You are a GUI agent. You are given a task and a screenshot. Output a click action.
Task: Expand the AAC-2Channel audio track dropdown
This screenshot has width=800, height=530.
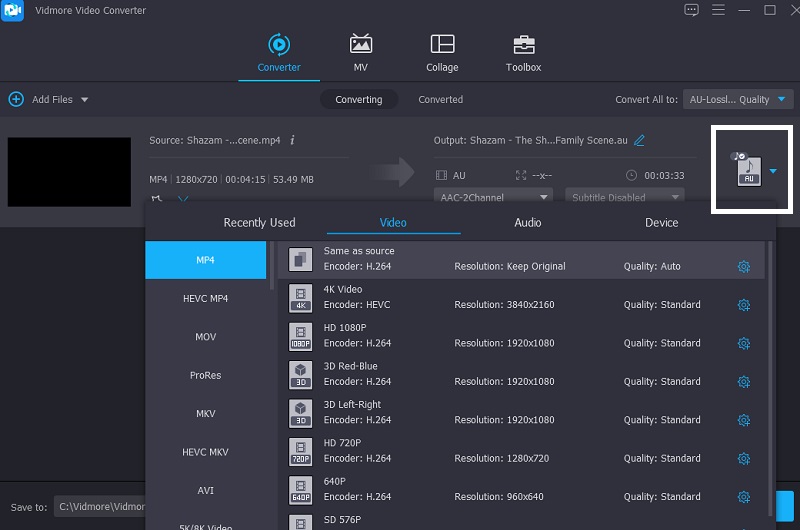click(x=494, y=197)
